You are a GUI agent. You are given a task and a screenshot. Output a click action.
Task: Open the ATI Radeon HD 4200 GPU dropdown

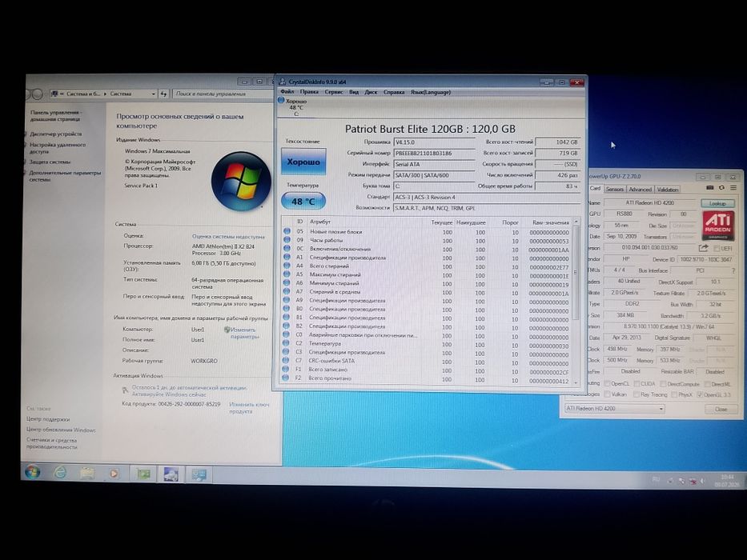(x=615, y=409)
